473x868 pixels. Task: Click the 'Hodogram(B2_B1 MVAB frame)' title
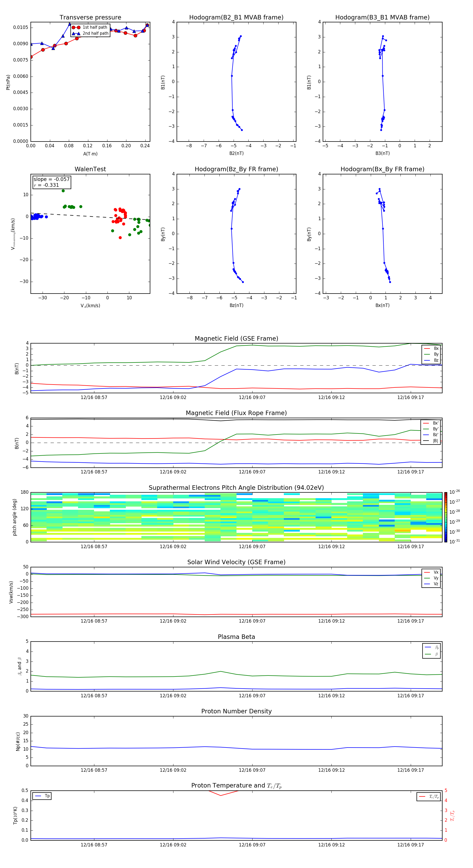pyautogui.click(x=236, y=18)
